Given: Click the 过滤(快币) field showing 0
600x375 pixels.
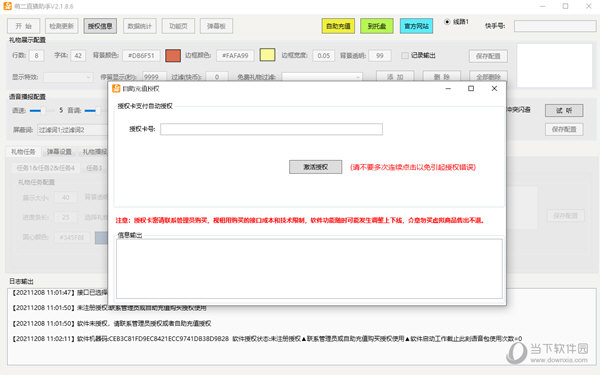Looking at the screenshot, I should 217,77.
